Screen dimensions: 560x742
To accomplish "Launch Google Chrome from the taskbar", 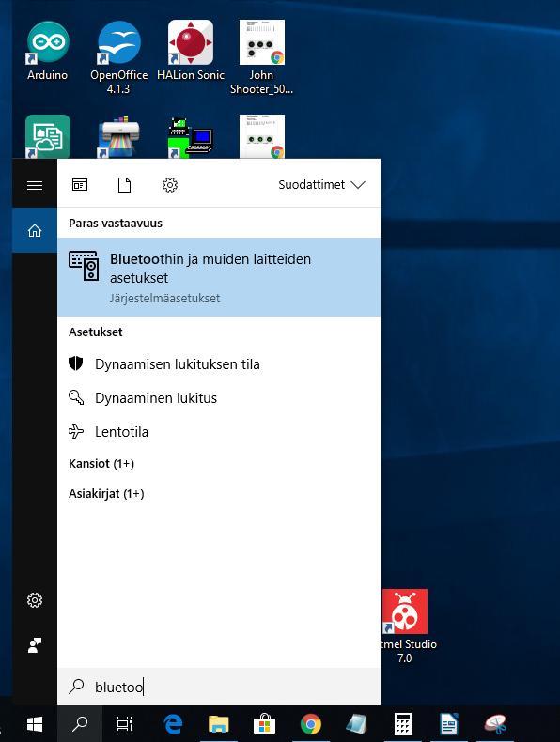I will pyautogui.click(x=310, y=723).
